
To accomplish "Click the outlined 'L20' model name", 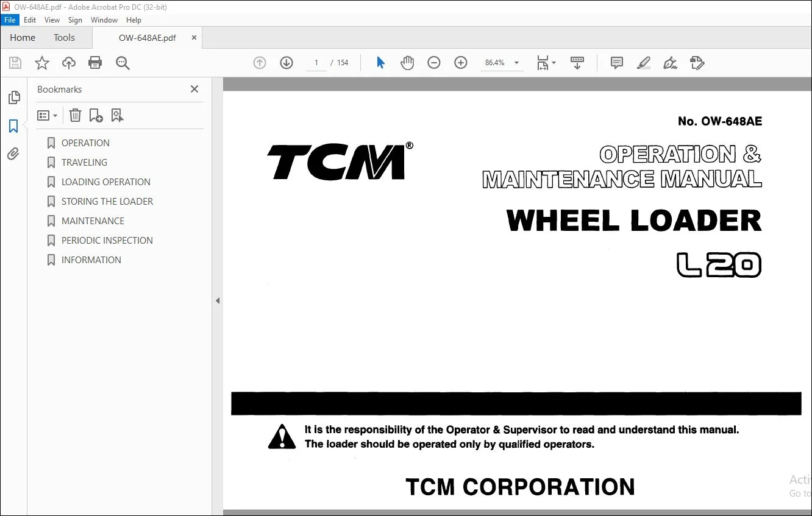I will click(x=719, y=265).
